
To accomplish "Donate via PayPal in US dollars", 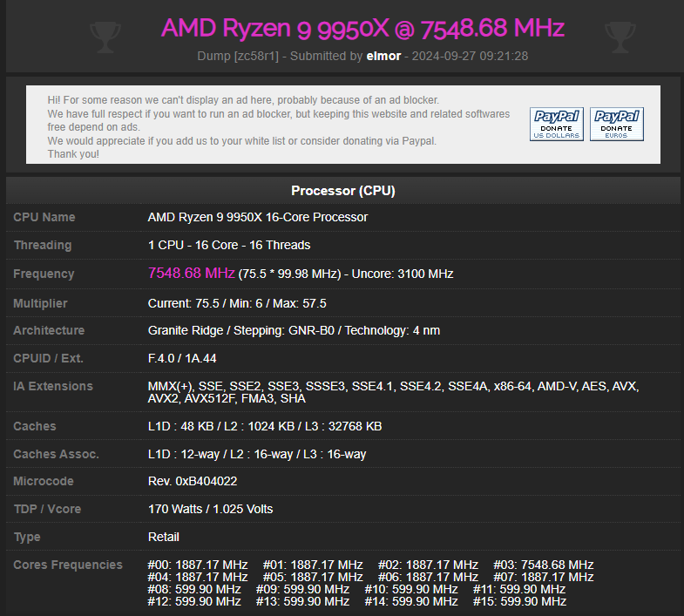I will coord(557,125).
